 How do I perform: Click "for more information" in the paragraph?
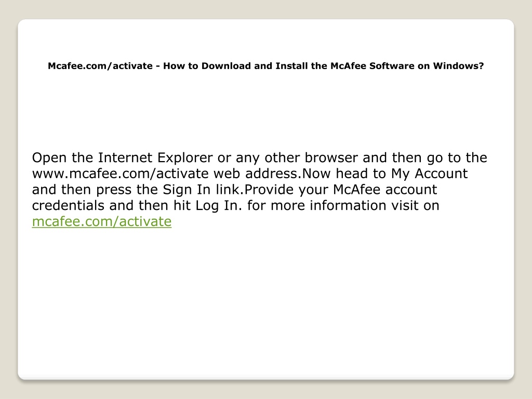pos(317,206)
